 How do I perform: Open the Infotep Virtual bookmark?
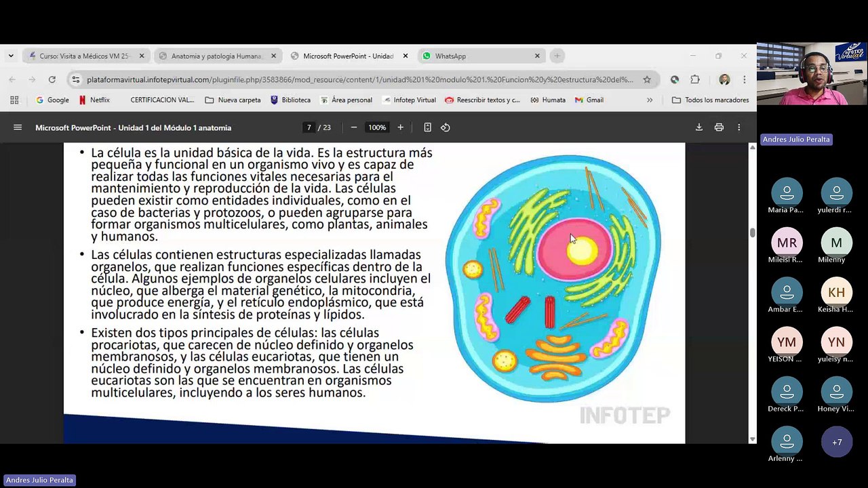click(x=409, y=100)
